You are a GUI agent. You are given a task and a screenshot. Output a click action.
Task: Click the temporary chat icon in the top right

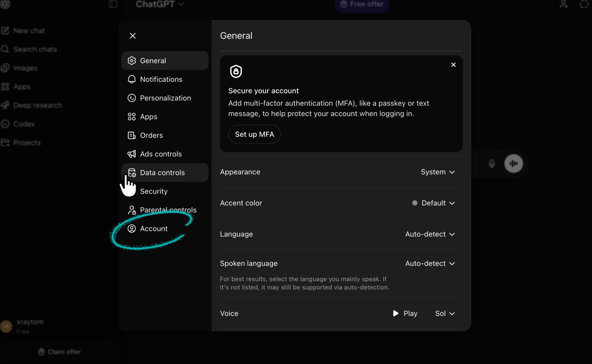[584, 4]
